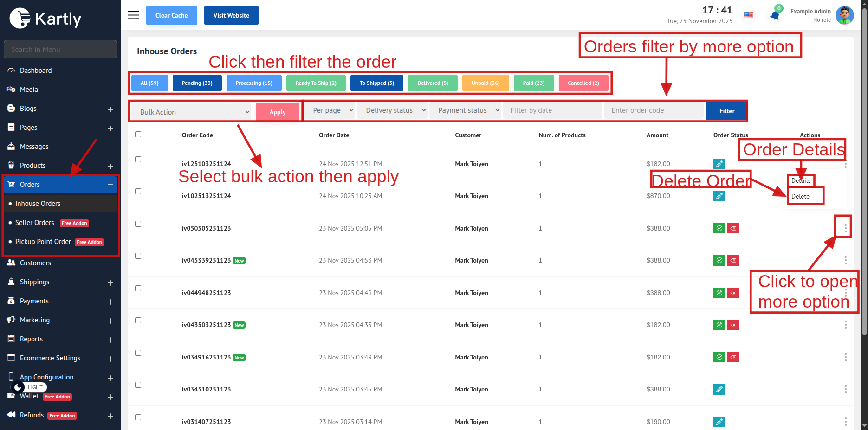
Task: Click the hamburger menu icon
Action: [133, 15]
